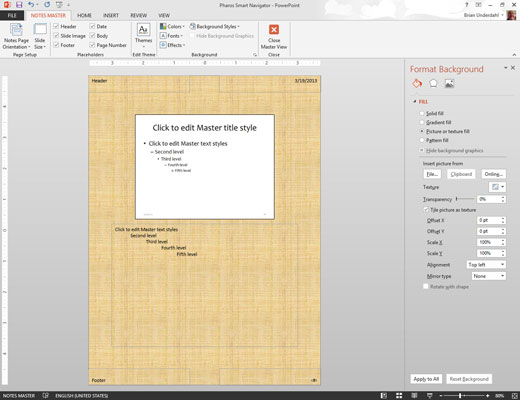The width and height of the screenshot is (520, 400).
Task: Expand the Texture dropdown picker
Action: [x=497, y=187]
